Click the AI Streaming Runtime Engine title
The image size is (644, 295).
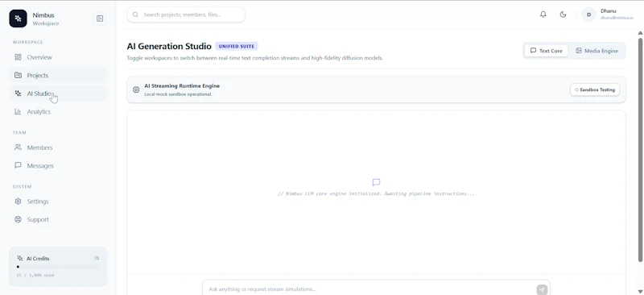tap(182, 86)
